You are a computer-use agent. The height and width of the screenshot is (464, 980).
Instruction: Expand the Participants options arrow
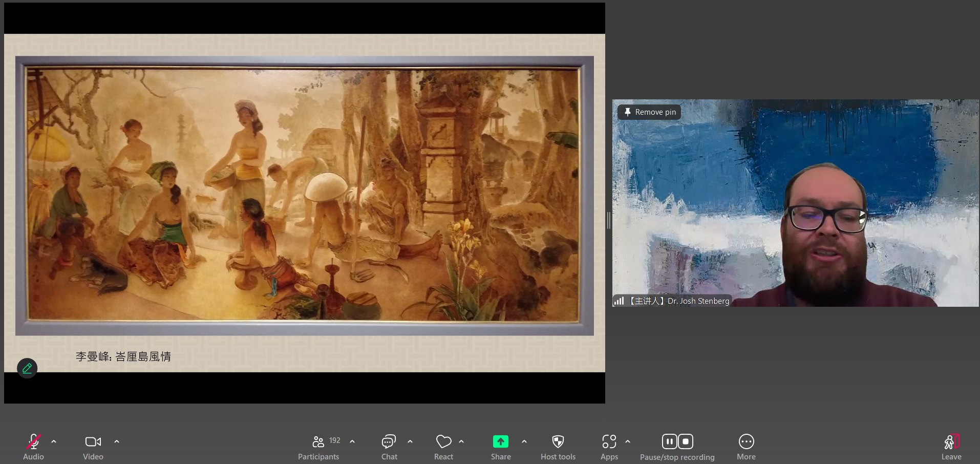click(x=352, y=441)
